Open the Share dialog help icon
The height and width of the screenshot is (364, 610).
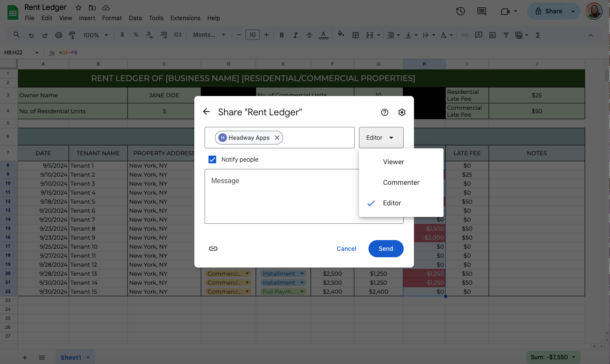coord(384,112)
